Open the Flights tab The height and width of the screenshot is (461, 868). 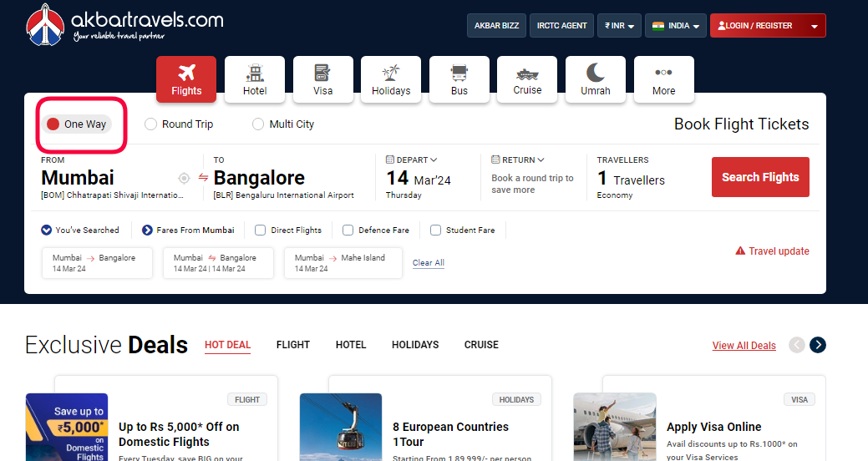tap(186, 79)
